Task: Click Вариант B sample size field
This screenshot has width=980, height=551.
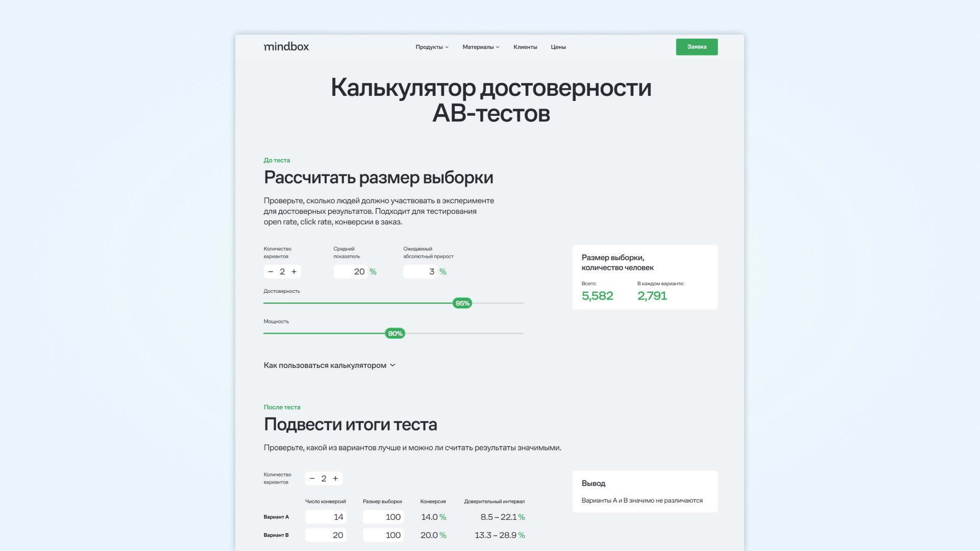Action: tap(383, 535)
